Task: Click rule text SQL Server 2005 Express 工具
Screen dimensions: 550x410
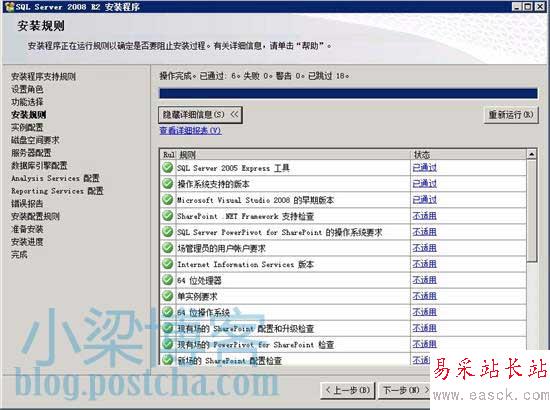Action: pos(233,168)
